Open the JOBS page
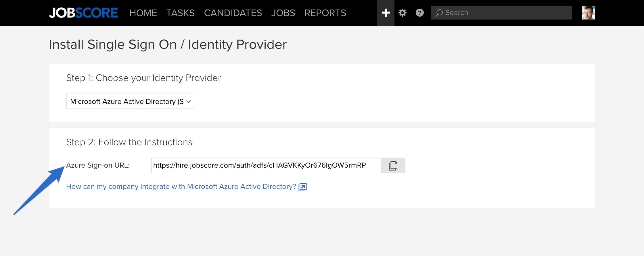 [x=283, y=13]
